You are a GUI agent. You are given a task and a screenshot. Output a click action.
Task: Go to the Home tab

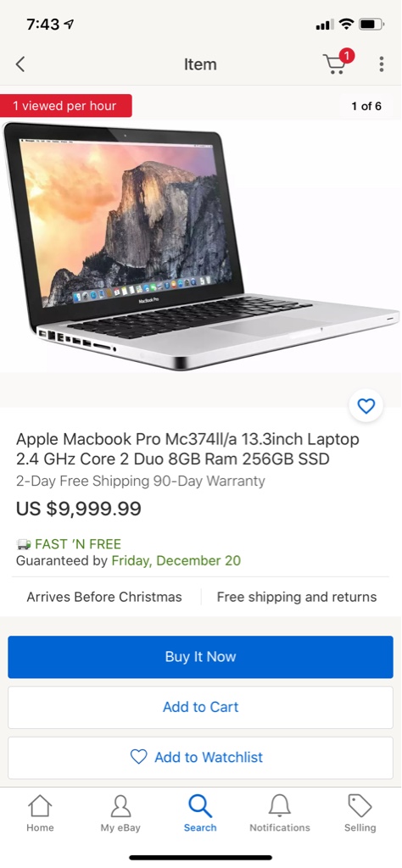pos(40,813)
